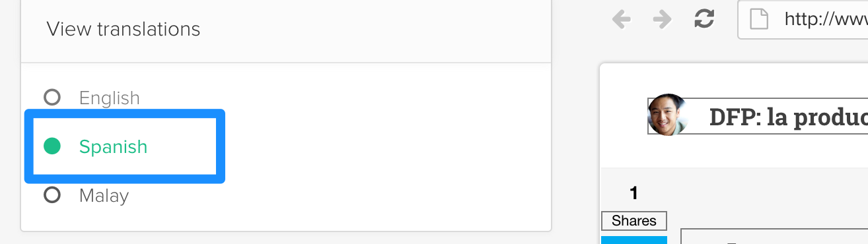Click the "Malay" language label text
The image size is (868, 244).
[x=104, y=196]
